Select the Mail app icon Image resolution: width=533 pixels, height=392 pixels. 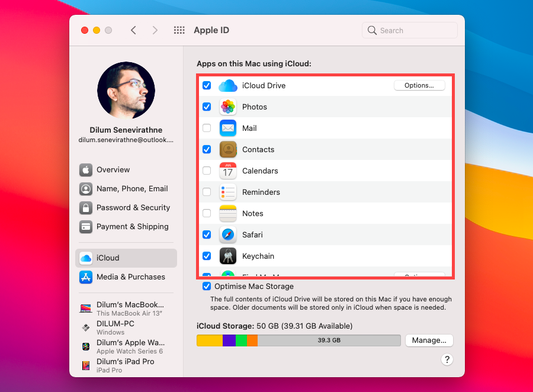(x=227, y=128)
